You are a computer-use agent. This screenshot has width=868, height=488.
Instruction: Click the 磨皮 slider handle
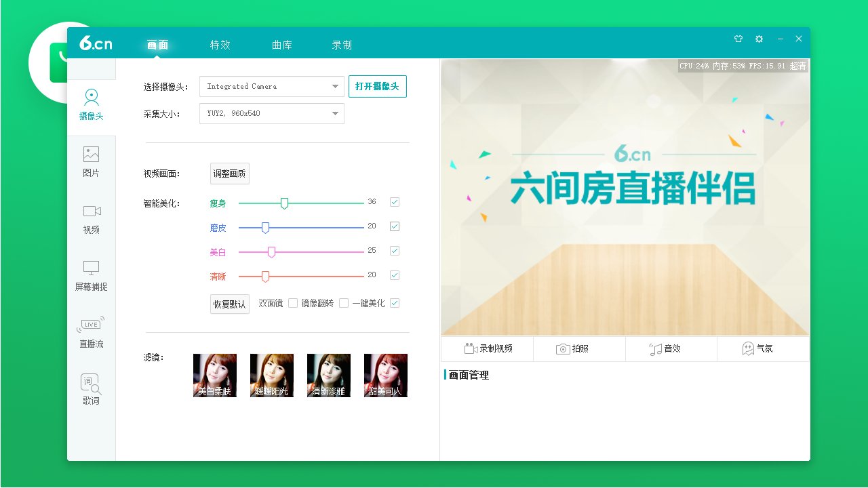click(265, 228)
